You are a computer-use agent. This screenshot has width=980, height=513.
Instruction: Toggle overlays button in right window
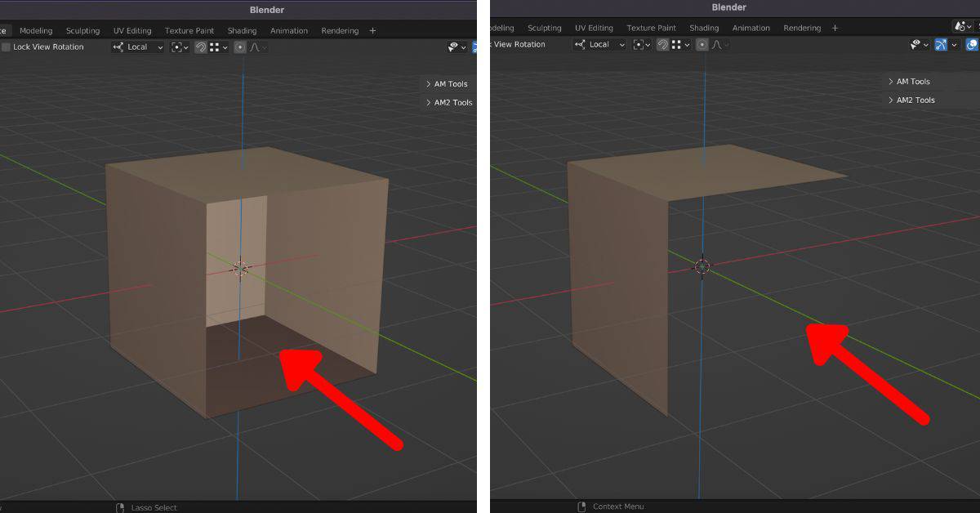point(972,45)
